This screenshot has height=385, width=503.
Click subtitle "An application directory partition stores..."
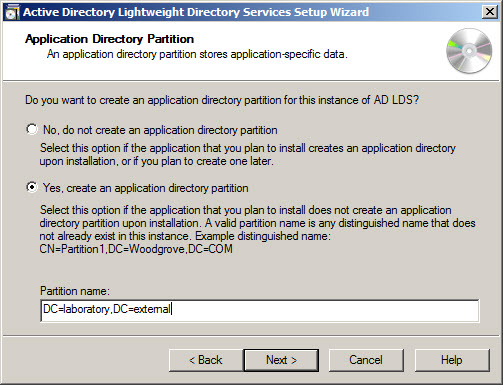(197, 54)
